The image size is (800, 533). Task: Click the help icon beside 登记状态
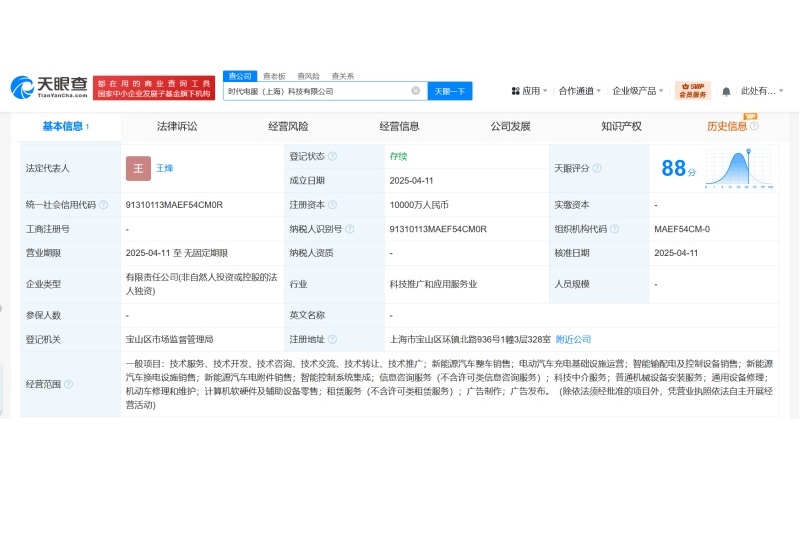(x=332, y=156)
